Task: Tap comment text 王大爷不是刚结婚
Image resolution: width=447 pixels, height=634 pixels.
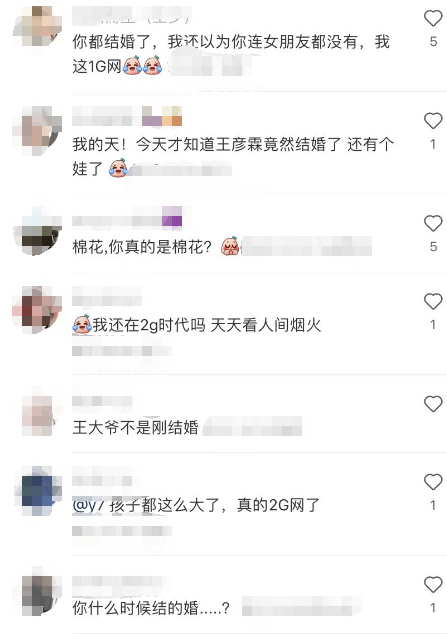Action: pyautogui.click(x=135, y=427)
